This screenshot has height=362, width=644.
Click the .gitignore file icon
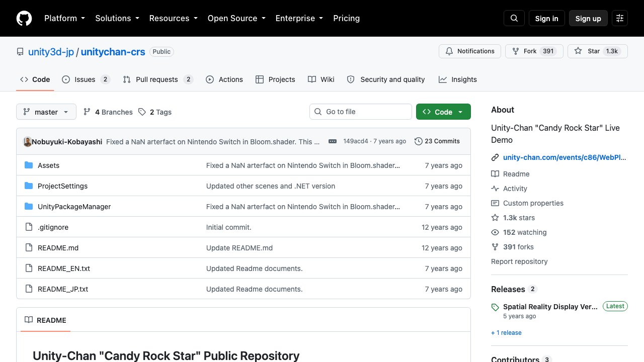[29, 227]
